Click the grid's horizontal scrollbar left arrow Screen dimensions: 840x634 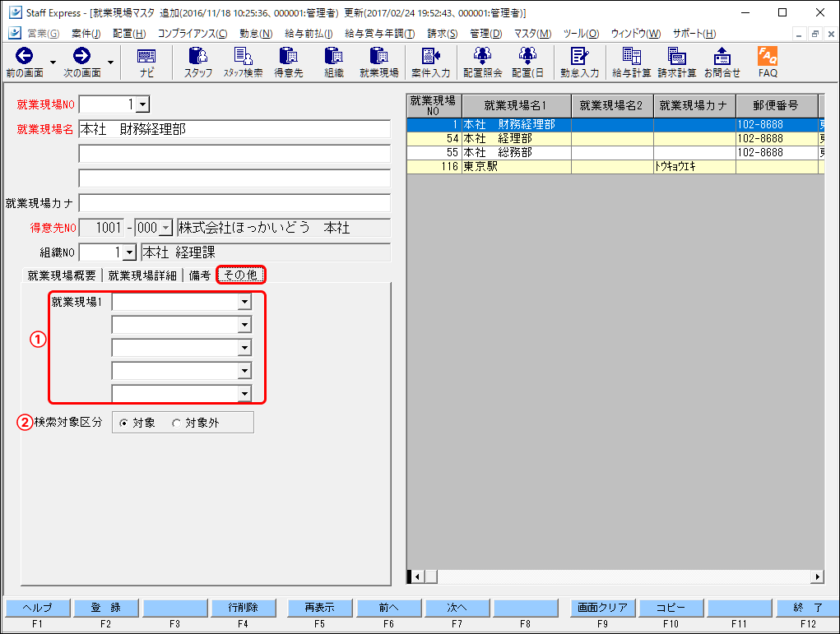pos(418,576)
